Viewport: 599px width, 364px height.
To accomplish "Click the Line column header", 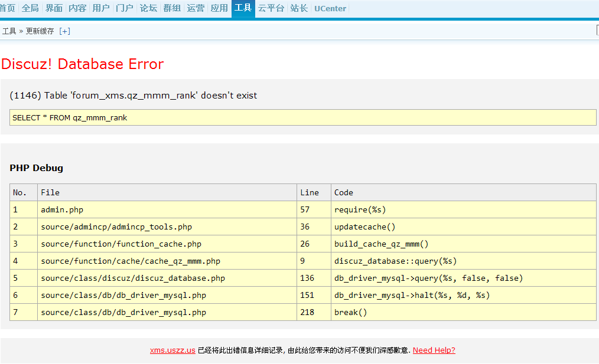I will pos(314,192).
